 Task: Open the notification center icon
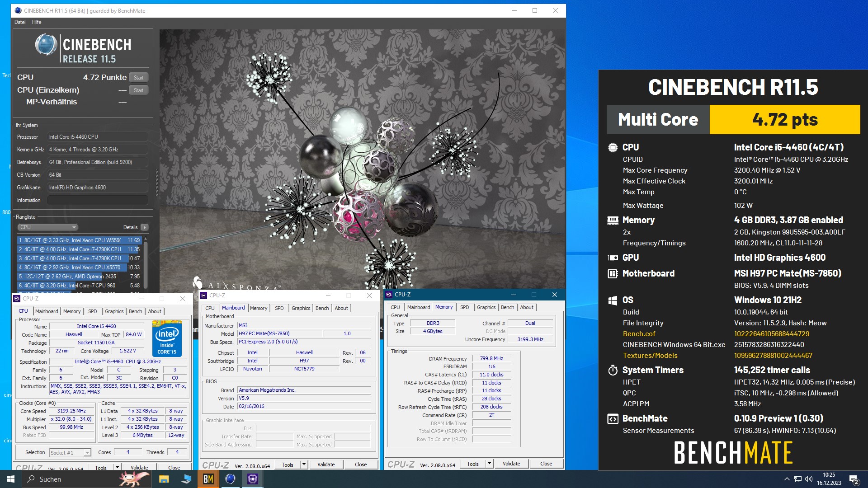point(854,479)
